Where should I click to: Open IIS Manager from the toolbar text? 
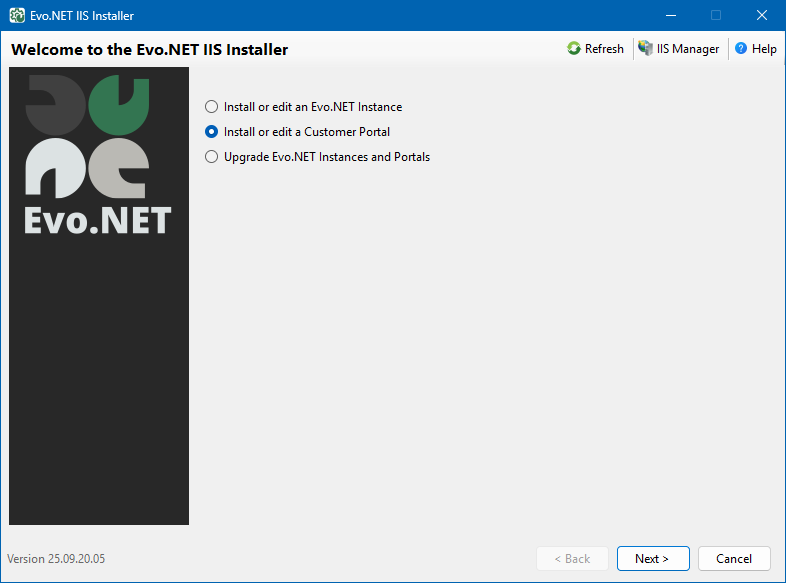tap(688, 49)
